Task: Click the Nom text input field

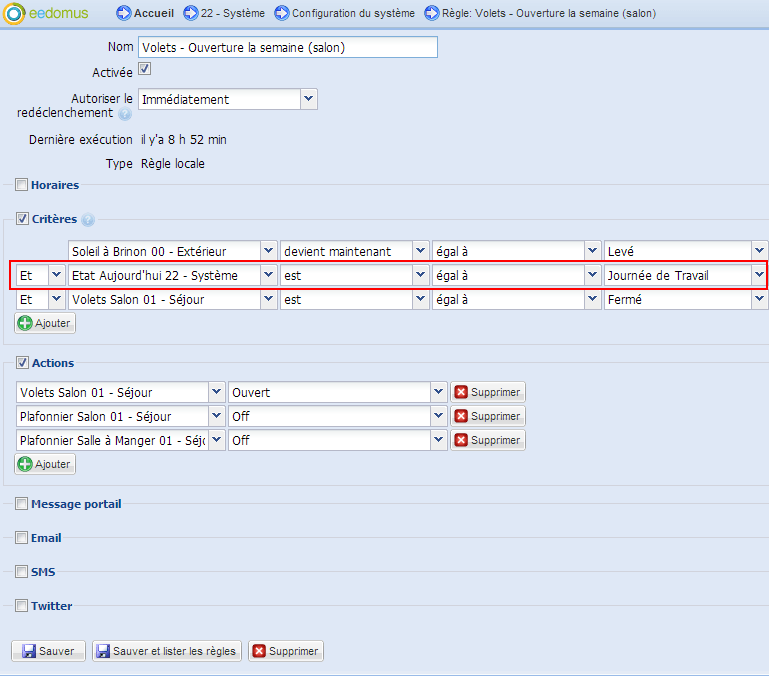Action: 288,47
